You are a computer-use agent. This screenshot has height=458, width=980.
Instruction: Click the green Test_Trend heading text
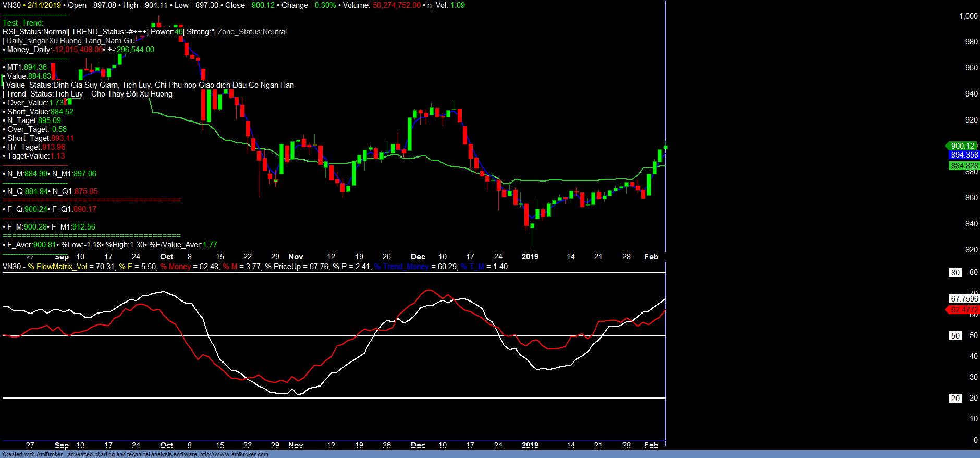click(x=23, y=23)
